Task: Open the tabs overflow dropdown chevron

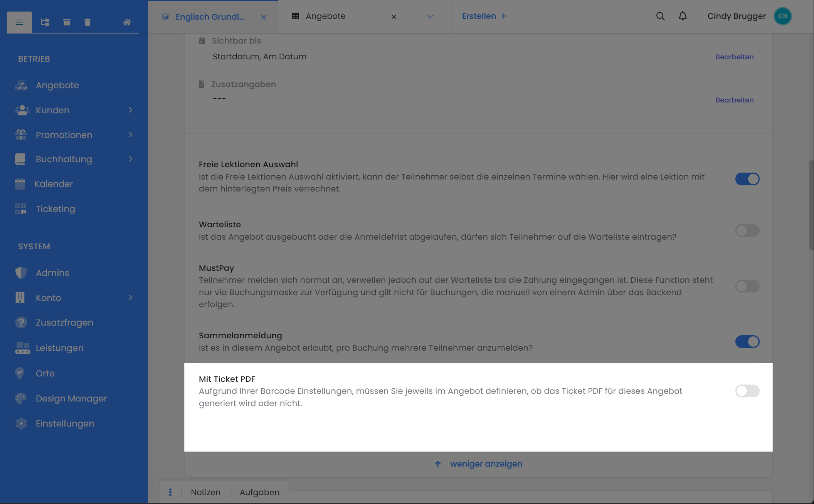Action: coord(430,17)
